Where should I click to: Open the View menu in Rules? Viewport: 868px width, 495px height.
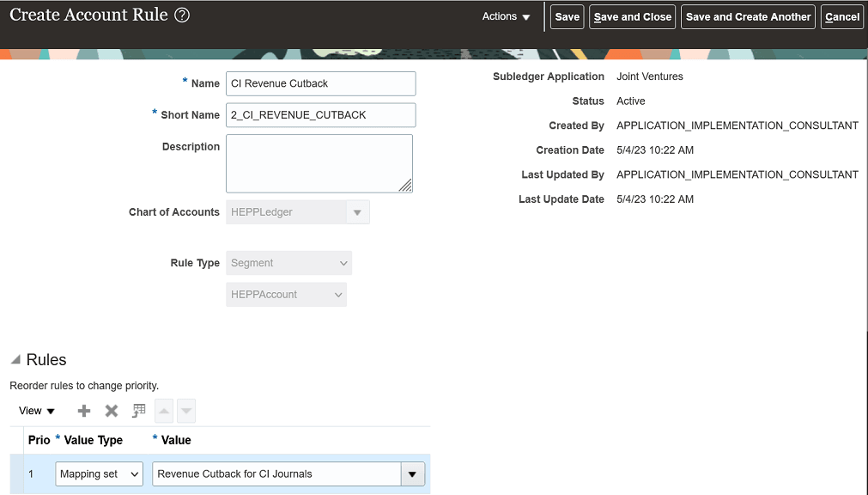pyautogui.click(x=37, y=411)
